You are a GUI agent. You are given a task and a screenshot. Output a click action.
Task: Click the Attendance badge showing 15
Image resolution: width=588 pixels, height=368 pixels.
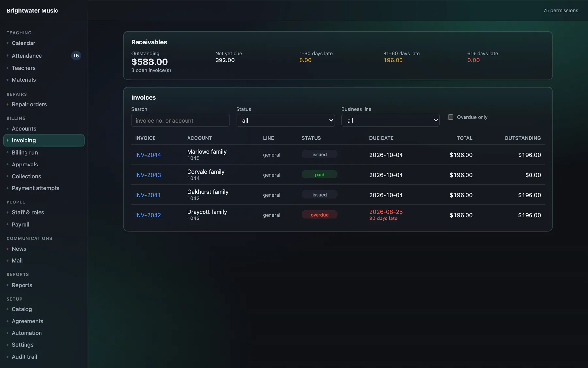pos(76,56)
